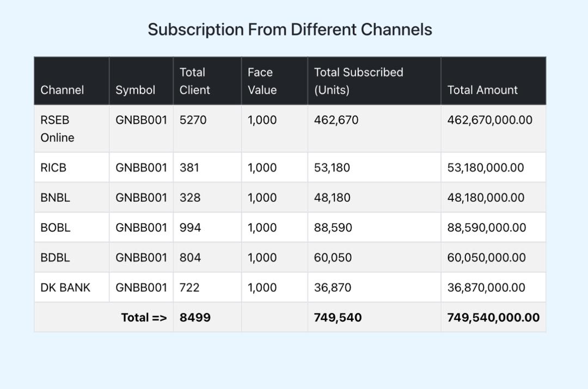Select the Total Amount column header
This screenshot has height=389, width=588.
pos(482,90)
